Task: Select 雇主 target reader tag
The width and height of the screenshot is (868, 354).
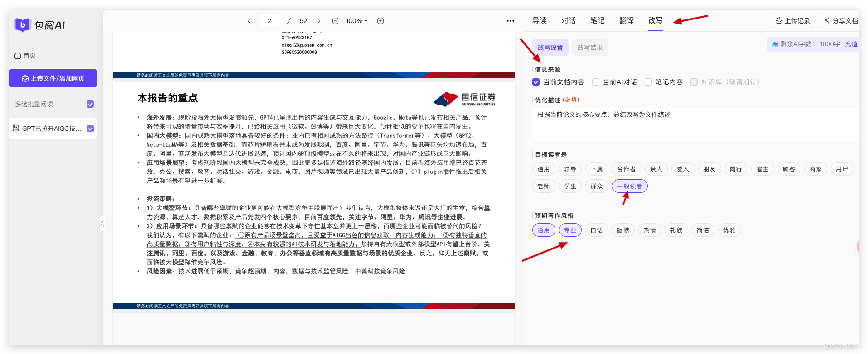Action: [763, 169]
